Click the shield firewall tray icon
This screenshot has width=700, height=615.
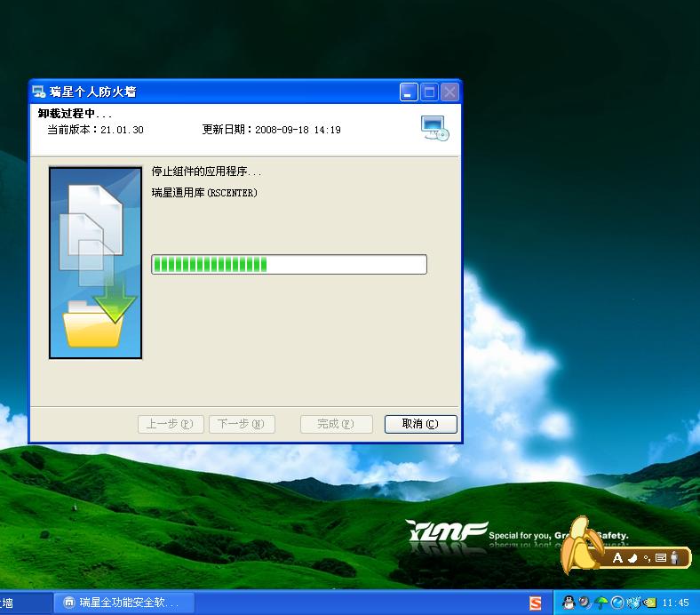point(633,603)
